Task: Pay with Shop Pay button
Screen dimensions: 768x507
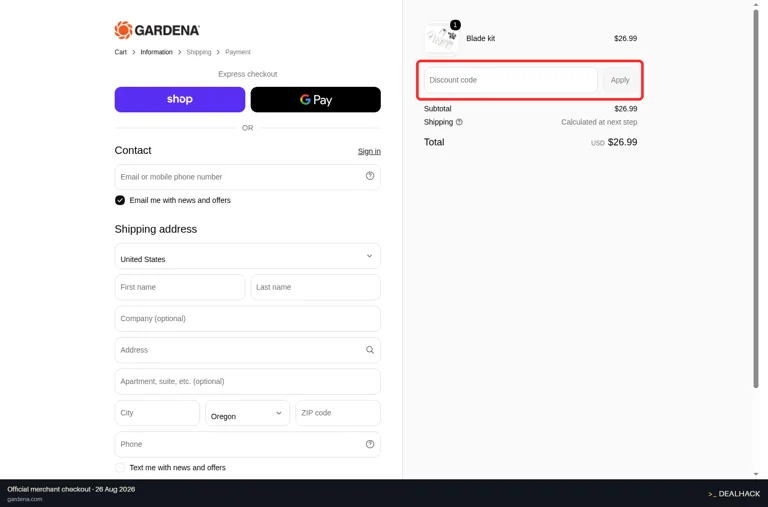Action: coord(180,99)
